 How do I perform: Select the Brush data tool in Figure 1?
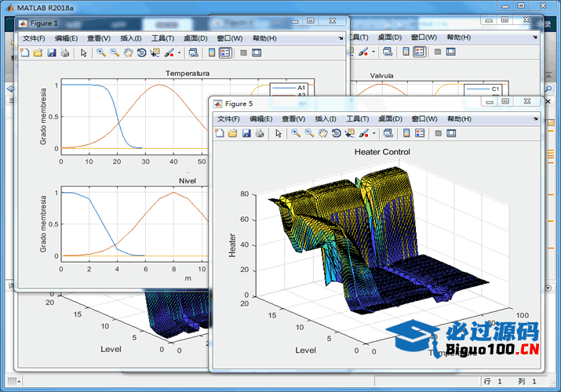169,53
